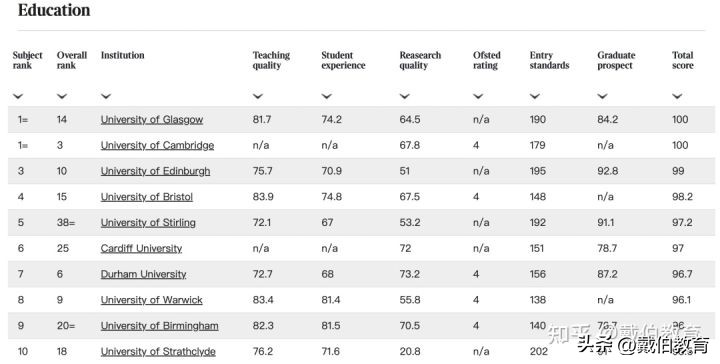720x364 pixels.
Task: Open the University of Cambridge link
Action: (x=158, y=146)
